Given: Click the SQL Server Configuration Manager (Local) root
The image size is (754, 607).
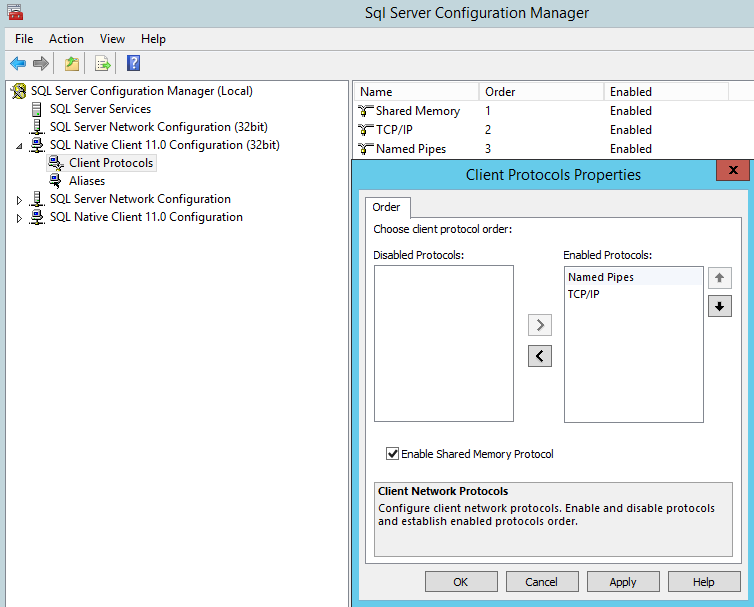Looking at the screenshot, I should coord(141,91).
